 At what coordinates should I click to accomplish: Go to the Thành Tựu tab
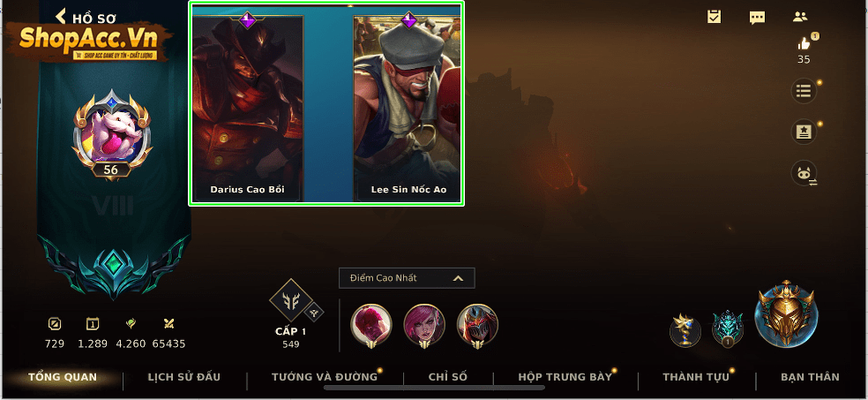(x=696, y=377)
